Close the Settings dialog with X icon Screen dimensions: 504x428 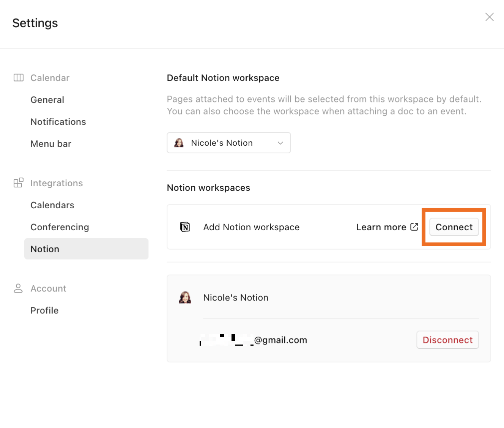click(x=489, y=17)
